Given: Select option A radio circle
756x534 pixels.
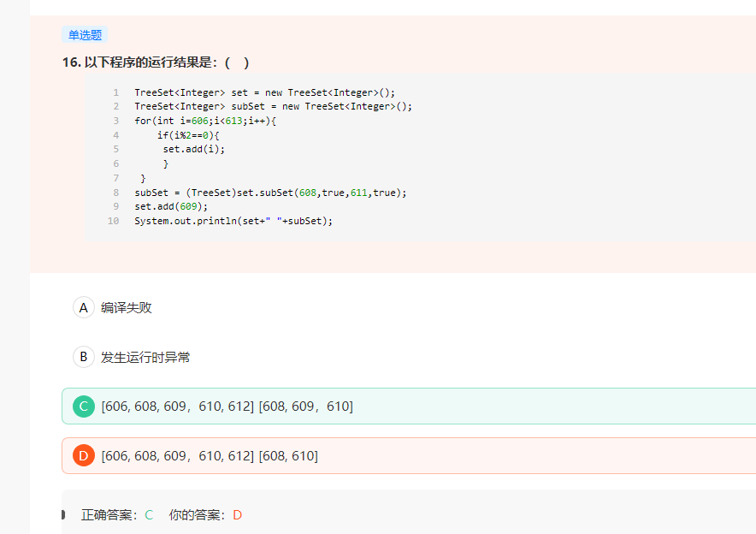Looking at the screenshot, I should pyautogui.click(x=83, y=307).
